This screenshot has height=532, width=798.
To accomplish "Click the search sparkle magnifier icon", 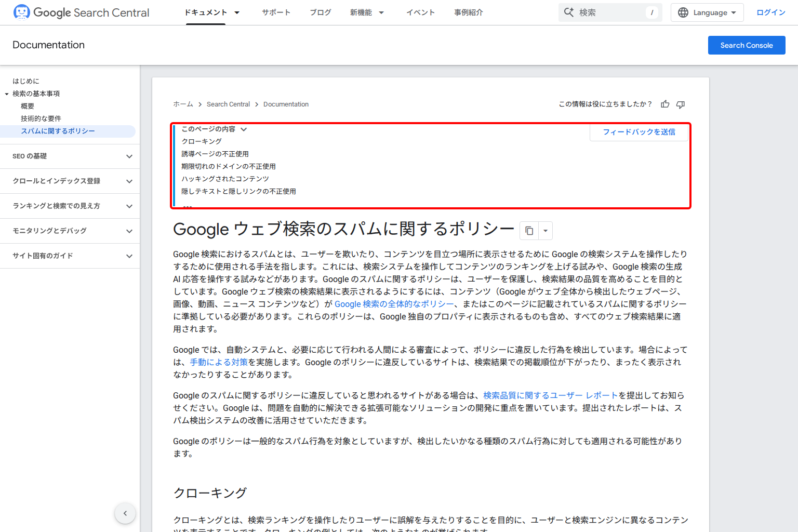I will click(569, 12).
